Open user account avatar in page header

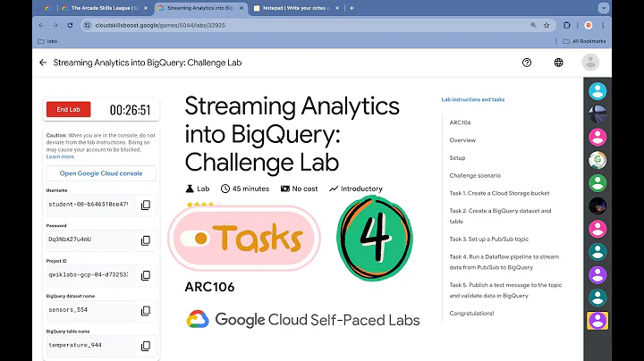tap(590, 63)
